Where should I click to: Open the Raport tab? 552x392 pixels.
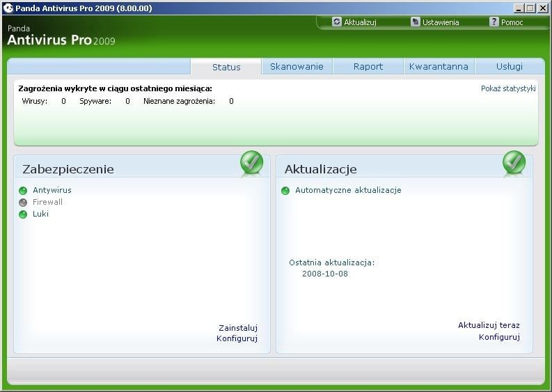368,67
